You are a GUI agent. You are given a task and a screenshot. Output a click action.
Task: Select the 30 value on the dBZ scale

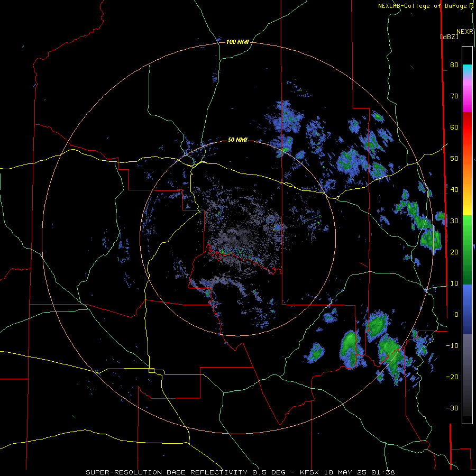click(x=454, y=221)
